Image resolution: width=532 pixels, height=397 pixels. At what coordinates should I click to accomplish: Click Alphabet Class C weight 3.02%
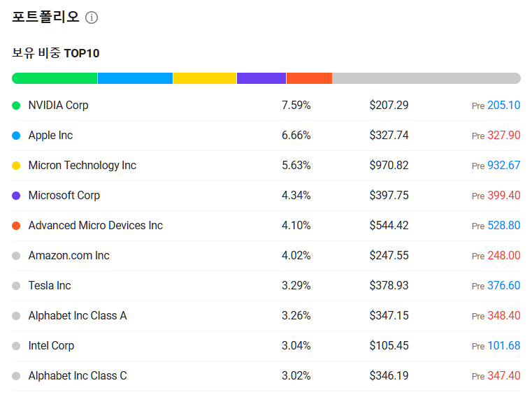coord(296,375)
